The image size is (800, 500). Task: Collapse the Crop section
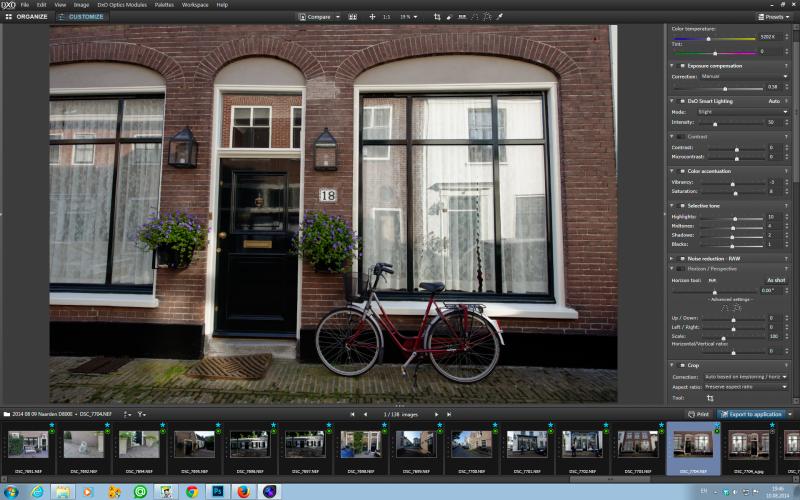tap(672, 365)
